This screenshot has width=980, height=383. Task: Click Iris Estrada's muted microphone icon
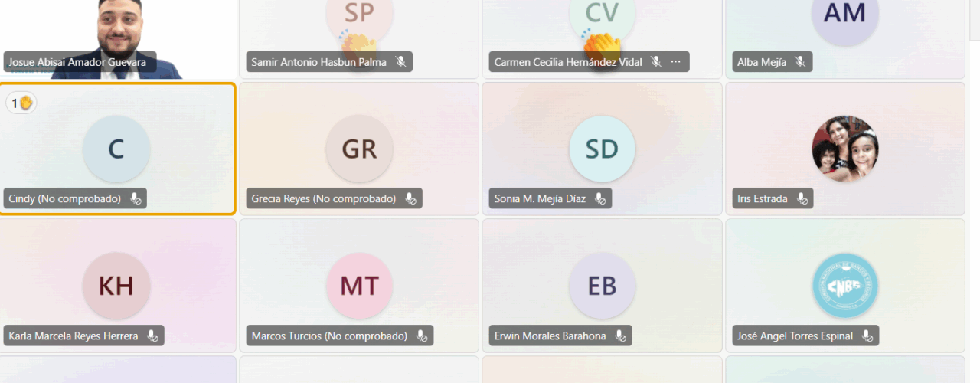[802, 199]
